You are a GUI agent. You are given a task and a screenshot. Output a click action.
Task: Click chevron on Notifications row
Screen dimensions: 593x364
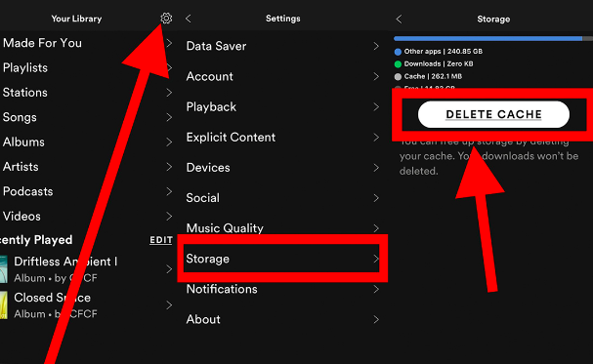click(x=376, y=289)
